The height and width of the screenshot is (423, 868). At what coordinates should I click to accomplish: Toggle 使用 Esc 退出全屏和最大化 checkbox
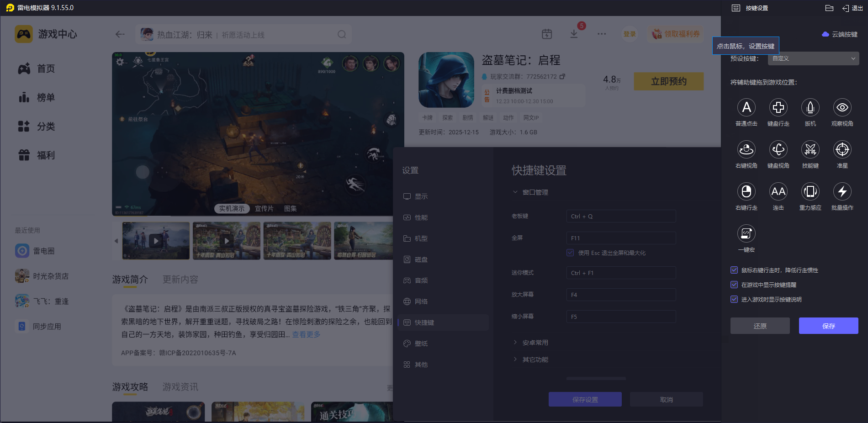click(570, 253)
